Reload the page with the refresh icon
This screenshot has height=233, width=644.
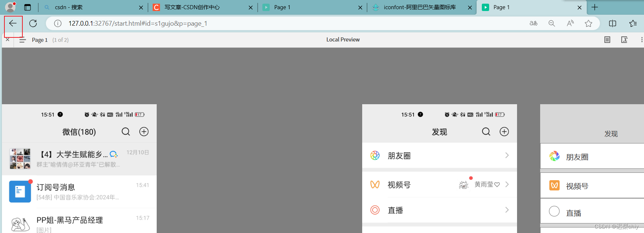pos(33,23)
